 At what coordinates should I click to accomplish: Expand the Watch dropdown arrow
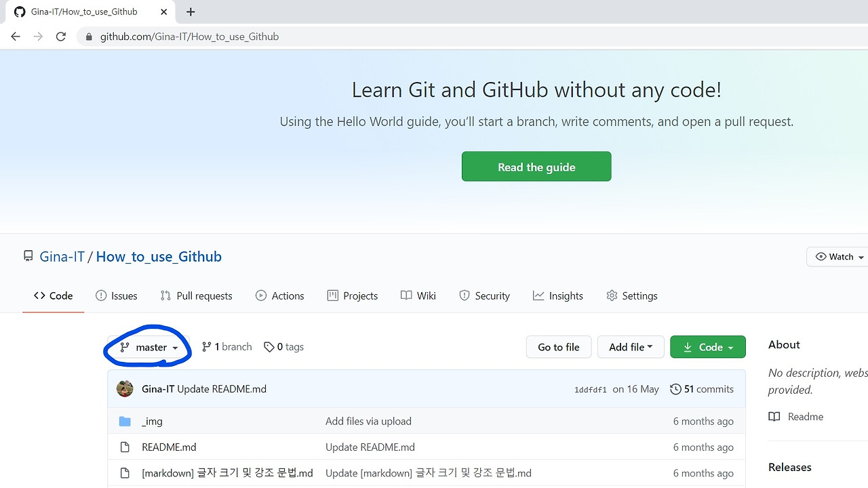[x=861, y=258]
